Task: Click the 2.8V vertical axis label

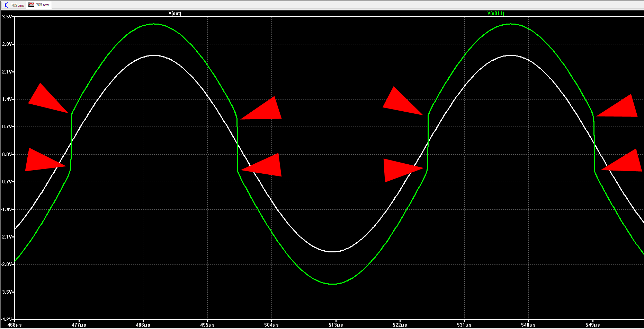Action: pyautogui.click(x=7, y=44)
